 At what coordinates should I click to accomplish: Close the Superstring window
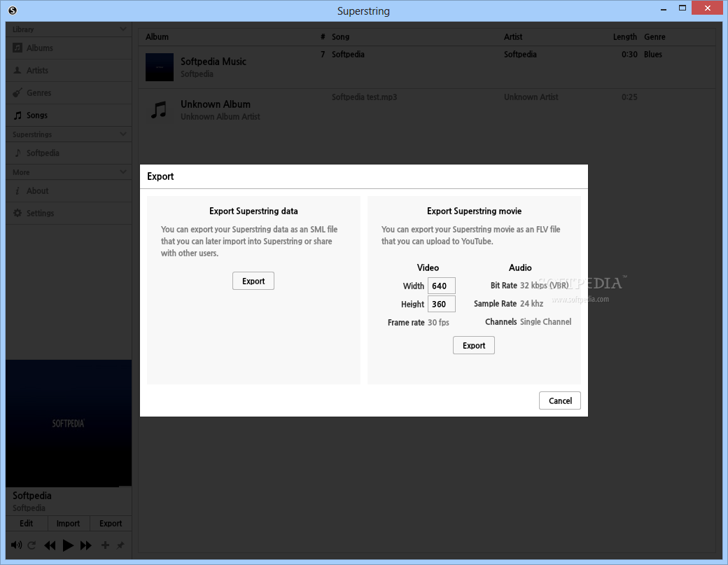708,8
